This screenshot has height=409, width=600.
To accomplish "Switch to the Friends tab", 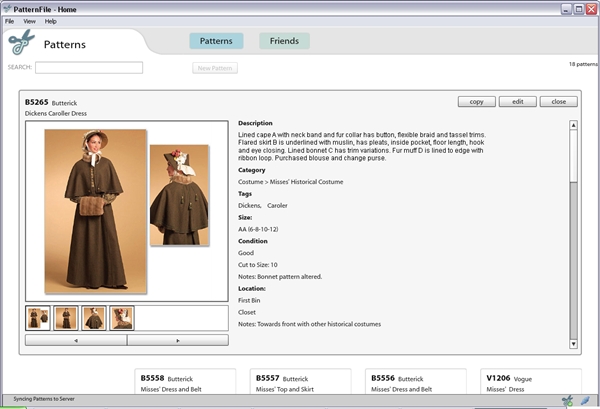I will pos(284,41).
